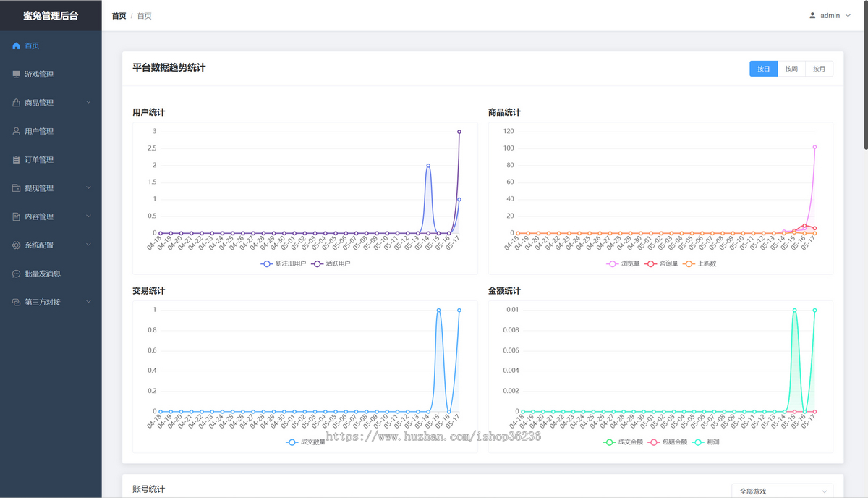The height and width of the screenshot is (498, 868).
Task: Toggle the 新注册用户 legend series
Action: [x=284, y=263]
